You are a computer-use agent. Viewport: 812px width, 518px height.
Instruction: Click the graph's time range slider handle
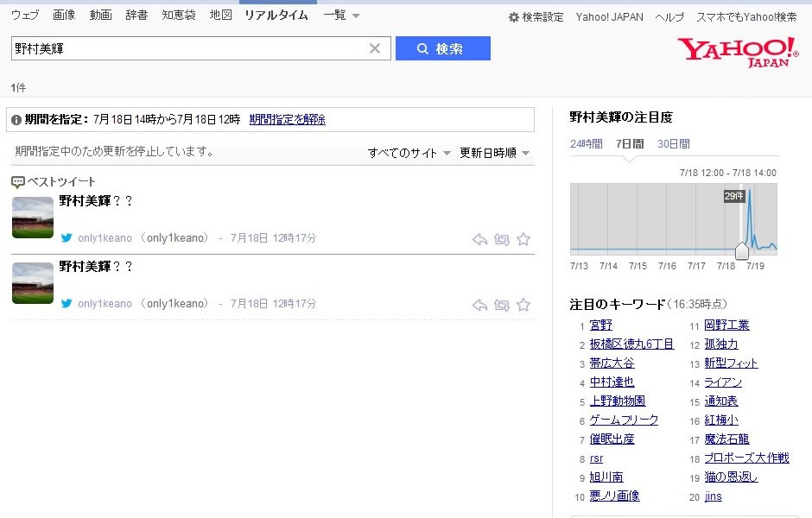coord(741,251)
